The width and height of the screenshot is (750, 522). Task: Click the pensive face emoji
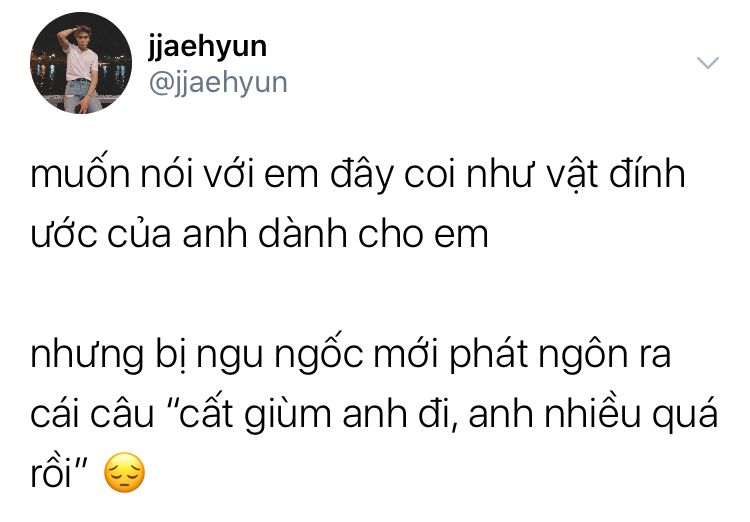[x=124, y=472]
